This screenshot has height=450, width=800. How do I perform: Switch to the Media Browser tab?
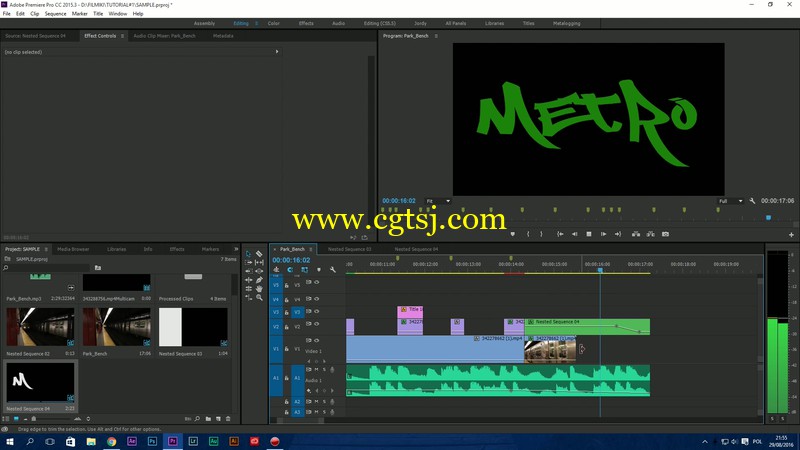pos(73,249)
